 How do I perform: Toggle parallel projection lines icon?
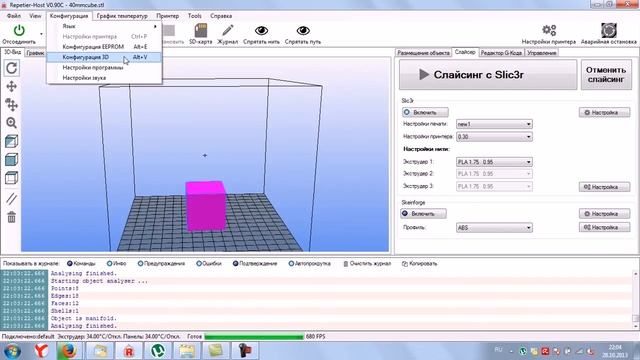click(x=11, y=199)
